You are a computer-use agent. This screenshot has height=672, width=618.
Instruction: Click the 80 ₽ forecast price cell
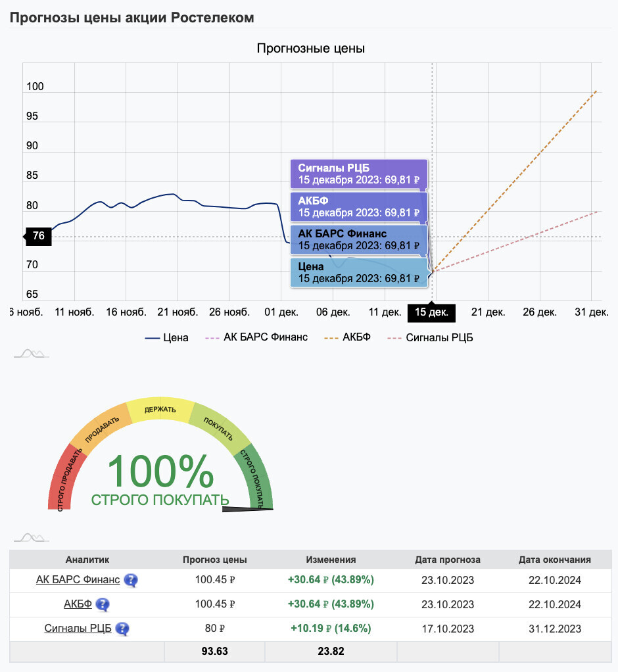pyautogui.click(x=215, y=629)
